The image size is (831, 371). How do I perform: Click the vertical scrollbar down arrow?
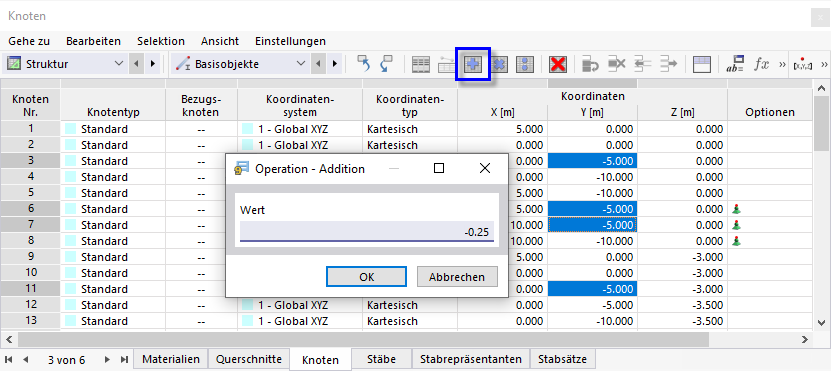click(821, 322)
